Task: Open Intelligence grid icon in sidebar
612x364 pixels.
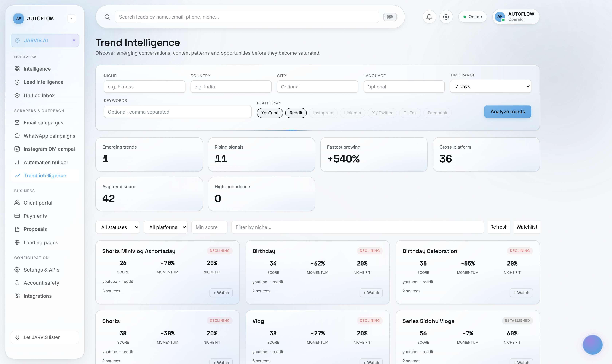Action: click(x=17, y=69)
